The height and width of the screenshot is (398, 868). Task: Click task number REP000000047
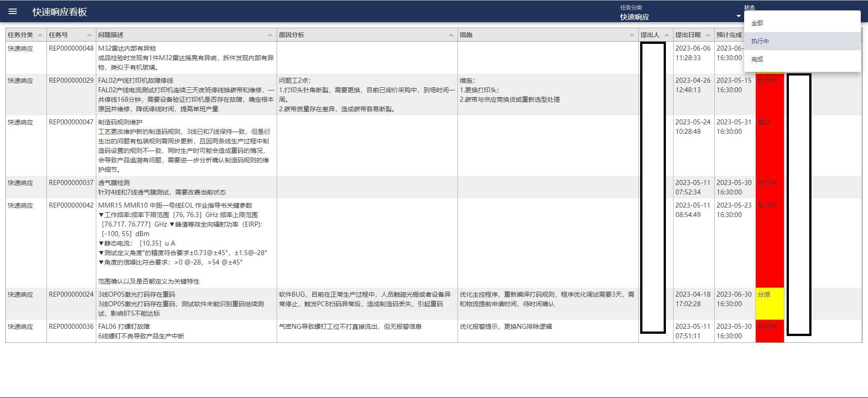[71, 122]
